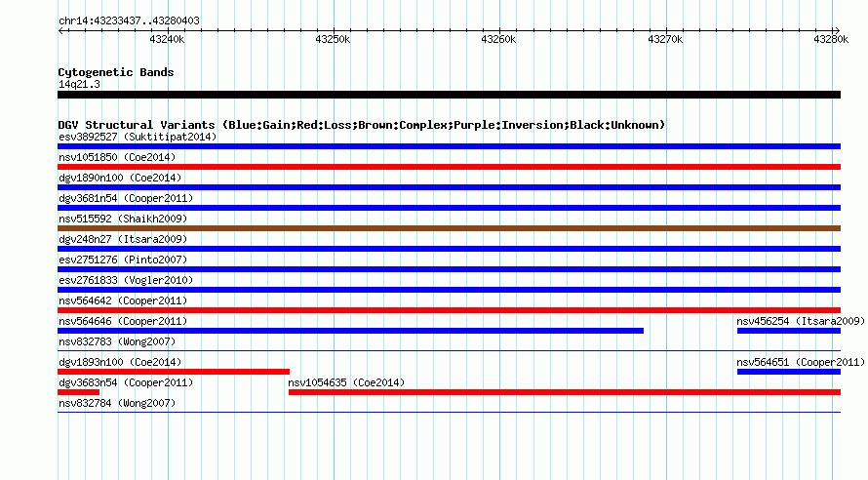868x480 pixels.
Task: Click the red bar under nsv564642
Action: (449, 310)
